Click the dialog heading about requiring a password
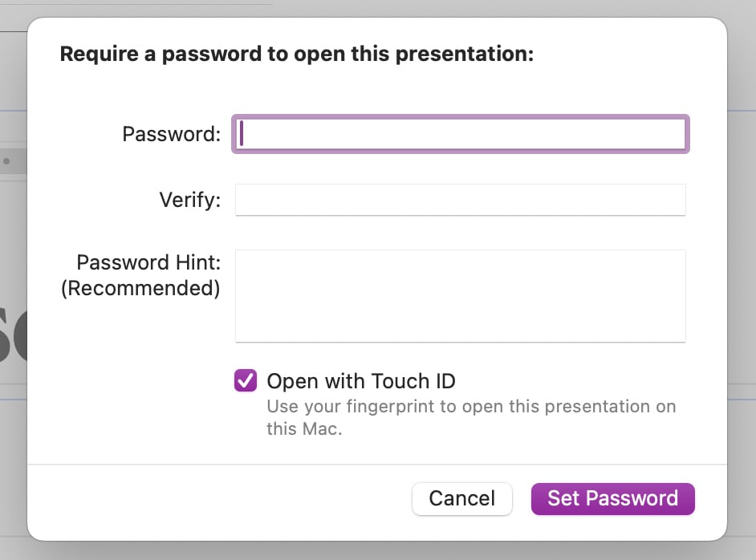The height and width of the screenshot is (560, 756). tap(297, 55)
